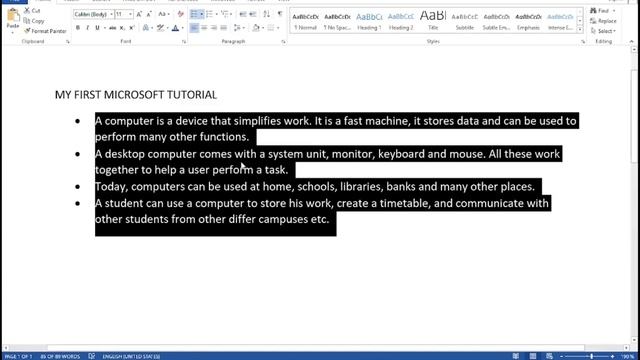Click the Numbering list icon
The width and height of the screenshot is (640, 360).
(x=209, y=14)
